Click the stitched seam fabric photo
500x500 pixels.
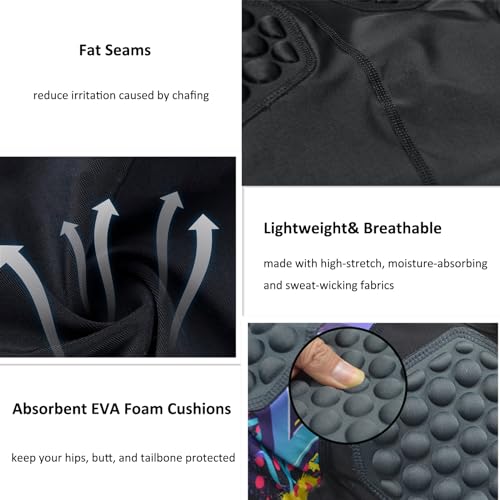coord(371,93)
